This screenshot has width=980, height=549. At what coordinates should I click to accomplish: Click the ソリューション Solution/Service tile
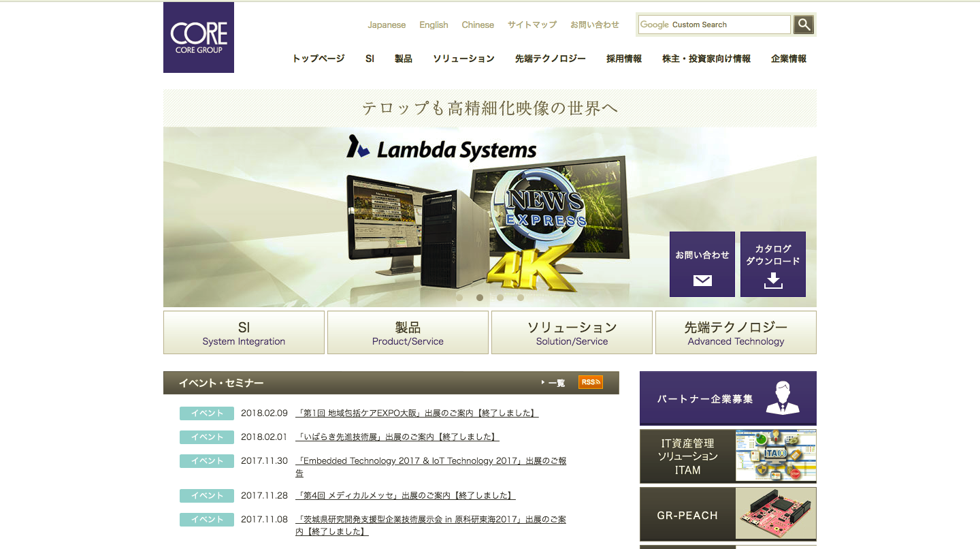572,332
